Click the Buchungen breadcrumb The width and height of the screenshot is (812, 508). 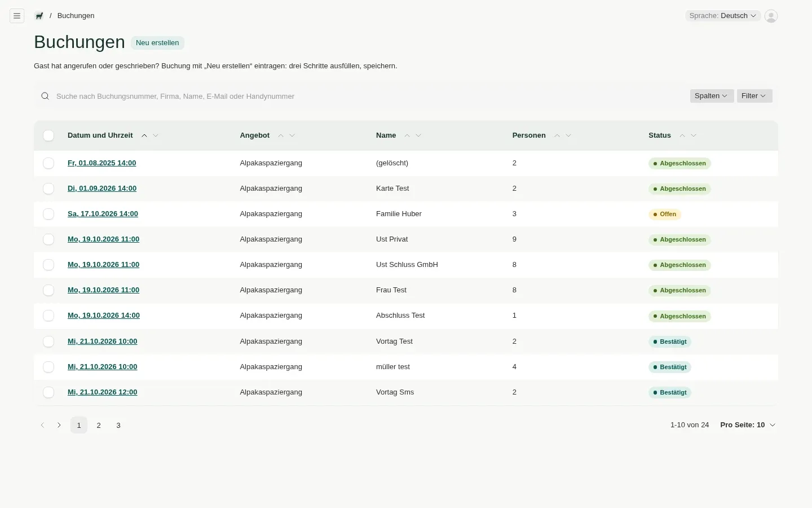[x=76, y=16]
